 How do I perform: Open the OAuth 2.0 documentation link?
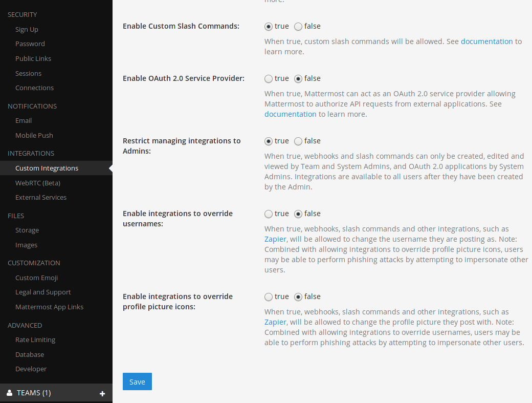pos(290,114)
